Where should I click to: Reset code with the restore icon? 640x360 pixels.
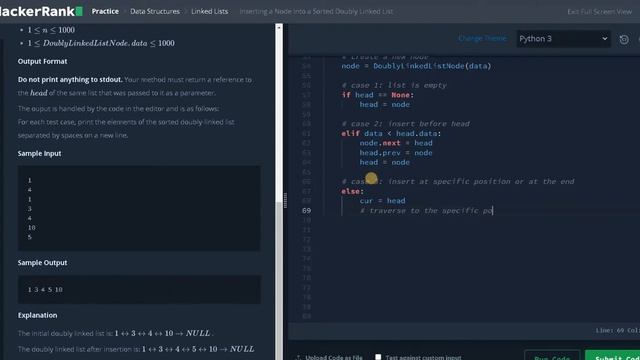coord(624,40)
